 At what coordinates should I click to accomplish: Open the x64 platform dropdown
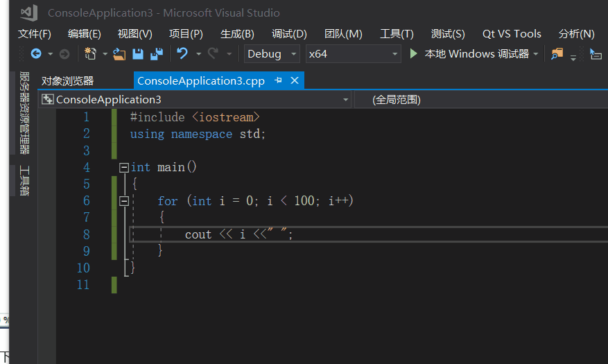click(x=354, y=54)
